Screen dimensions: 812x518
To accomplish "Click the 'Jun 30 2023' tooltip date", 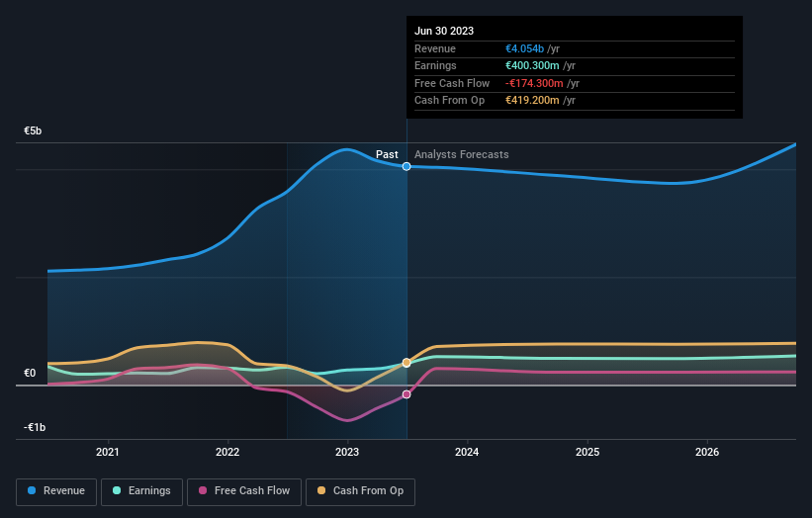I will coord(444,31).
